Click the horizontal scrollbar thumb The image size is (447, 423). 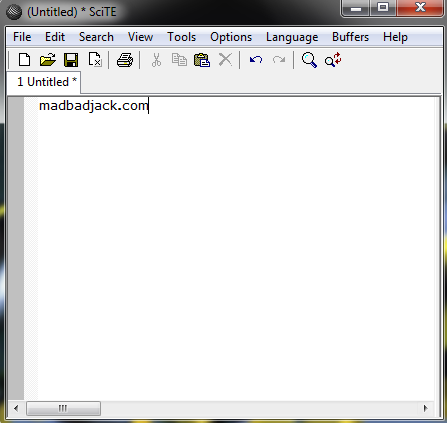coord(63,408)
